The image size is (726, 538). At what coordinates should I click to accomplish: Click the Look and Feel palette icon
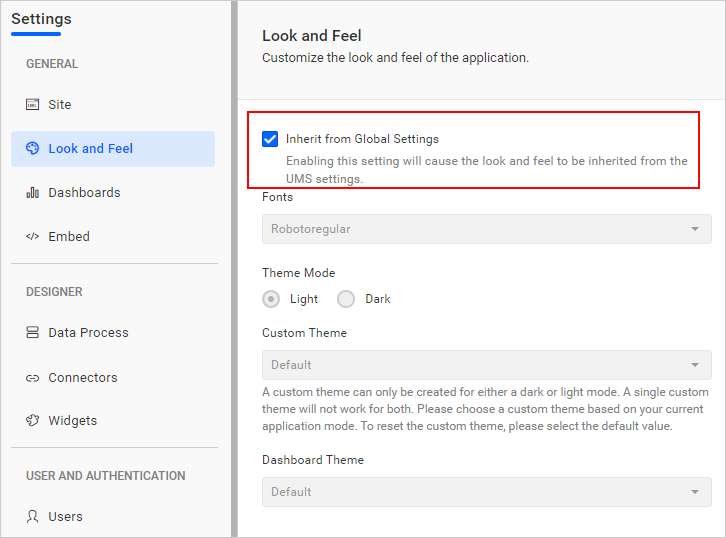[x=32, y=149]
